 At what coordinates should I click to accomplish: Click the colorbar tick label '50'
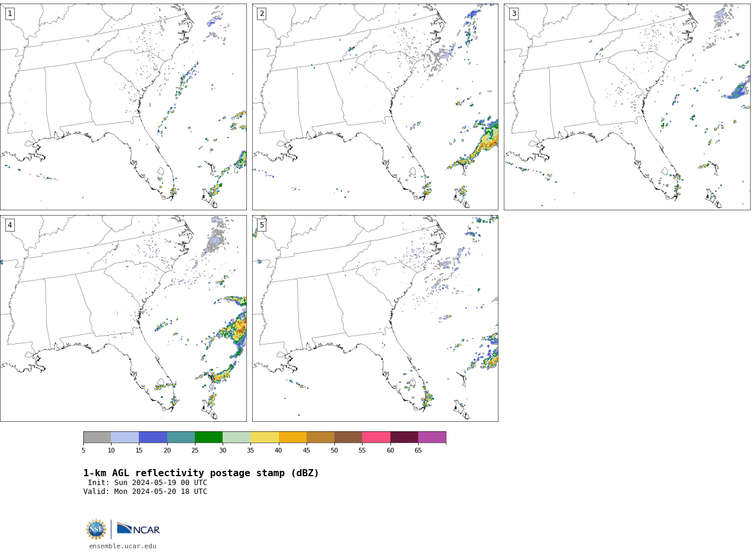pos(334,451)
